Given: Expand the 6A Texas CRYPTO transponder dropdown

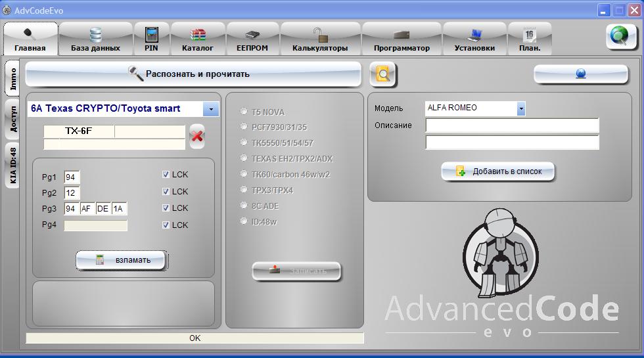Looking at the screenshot, I should coord(211,109).
